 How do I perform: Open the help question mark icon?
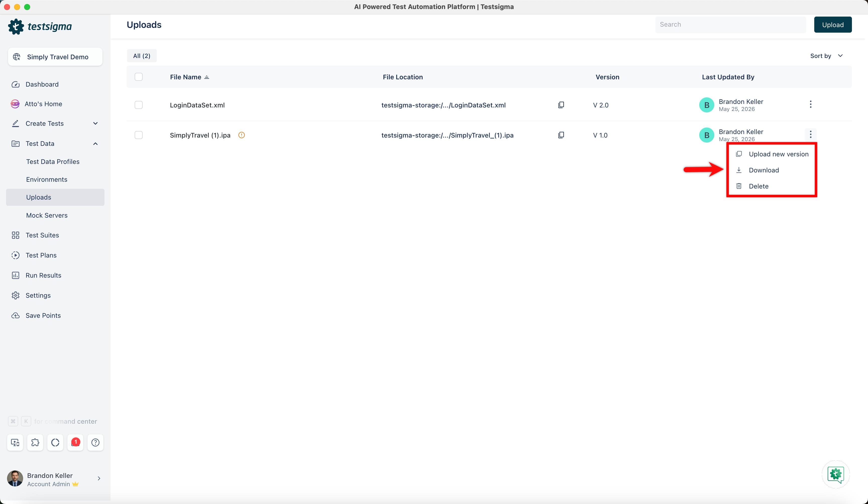point(95,442)
